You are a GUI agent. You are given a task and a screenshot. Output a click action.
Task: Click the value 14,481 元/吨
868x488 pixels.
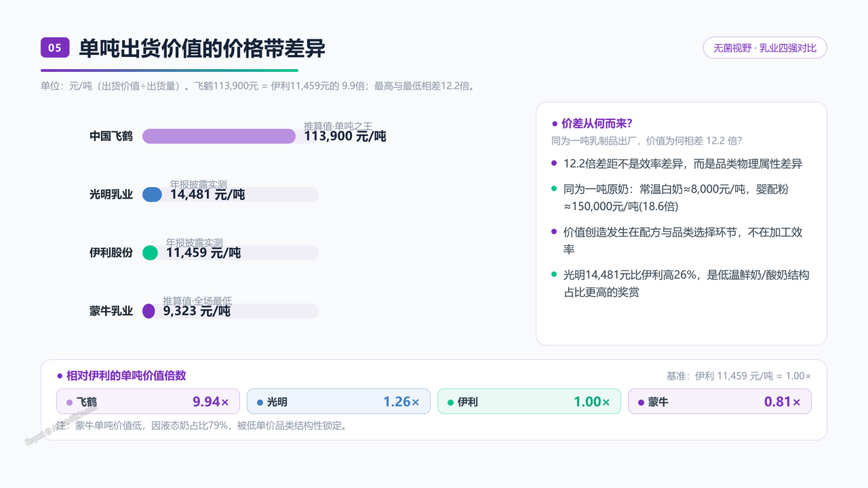coord(208,195)
